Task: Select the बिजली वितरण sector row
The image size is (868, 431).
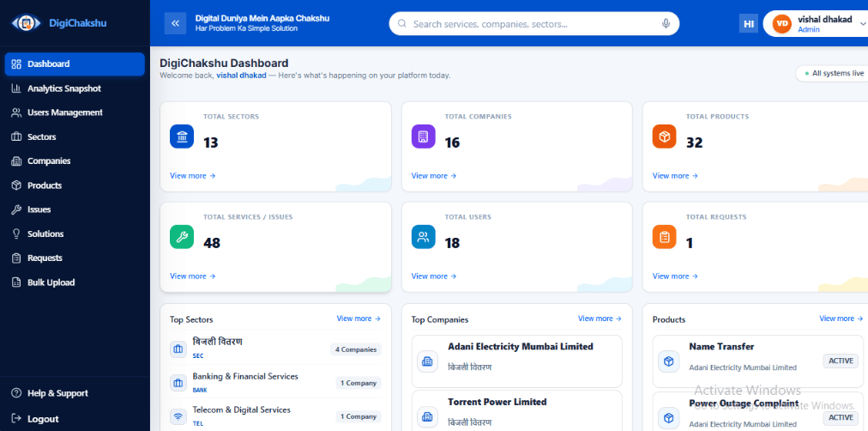Action: 275,349
